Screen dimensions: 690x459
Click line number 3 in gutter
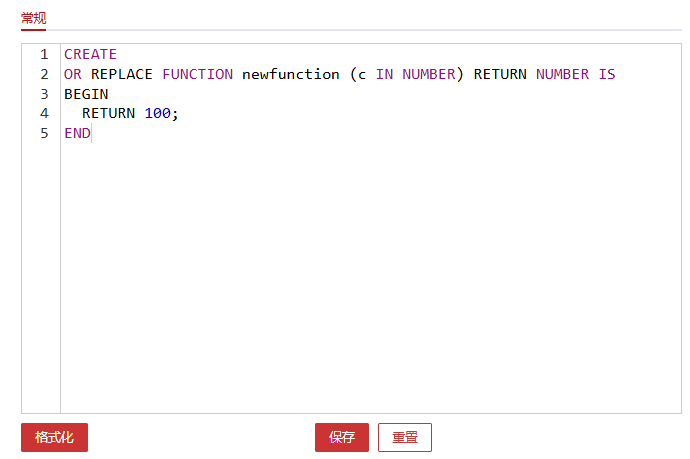point(44,94)
